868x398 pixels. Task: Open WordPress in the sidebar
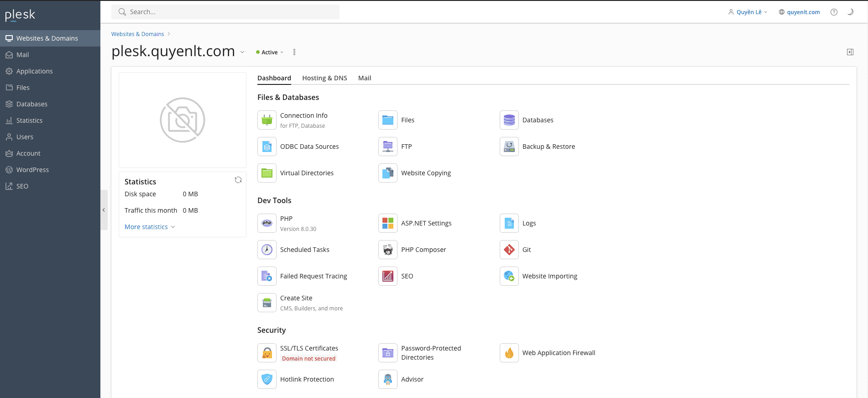point(50,170)
